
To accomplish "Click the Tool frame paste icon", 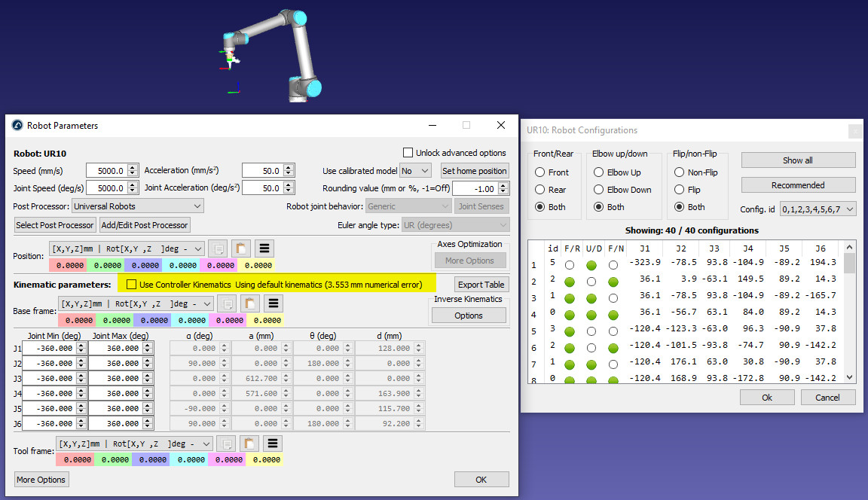I will [x=248, y=444].
